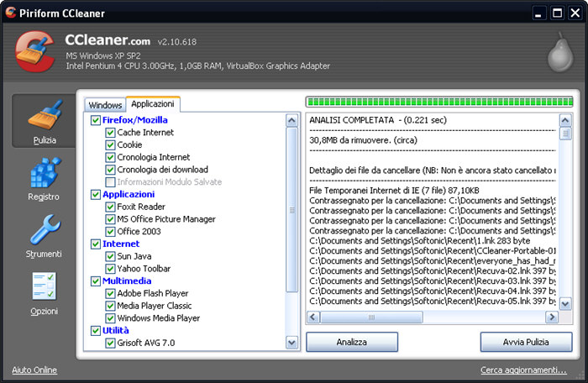Screen dimensions: 588x383
Task: Click the Analizza button
Action: [352, 342]
